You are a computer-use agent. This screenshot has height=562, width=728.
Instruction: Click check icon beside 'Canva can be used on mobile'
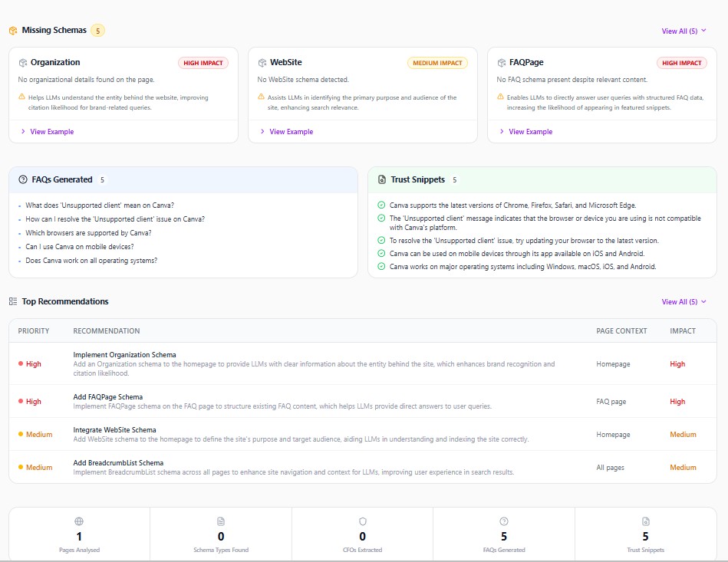pyautogui.click(x=381, y=253)
